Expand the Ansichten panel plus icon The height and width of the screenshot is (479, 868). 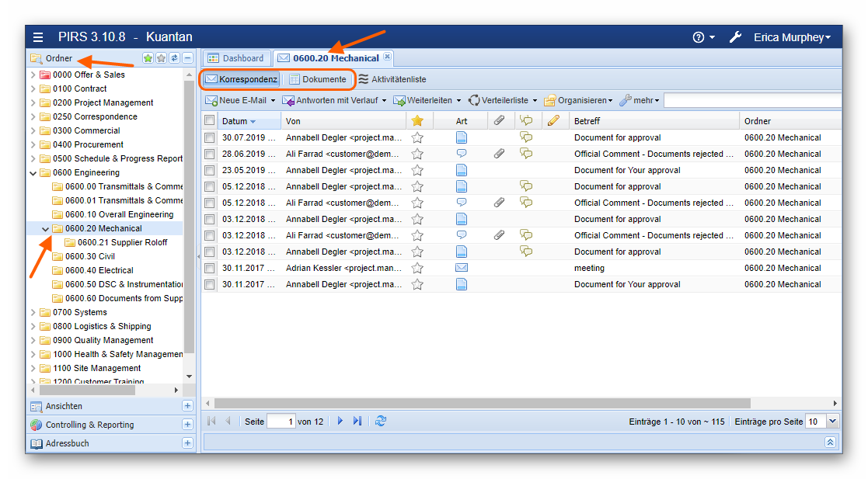[x=187, y=406]
